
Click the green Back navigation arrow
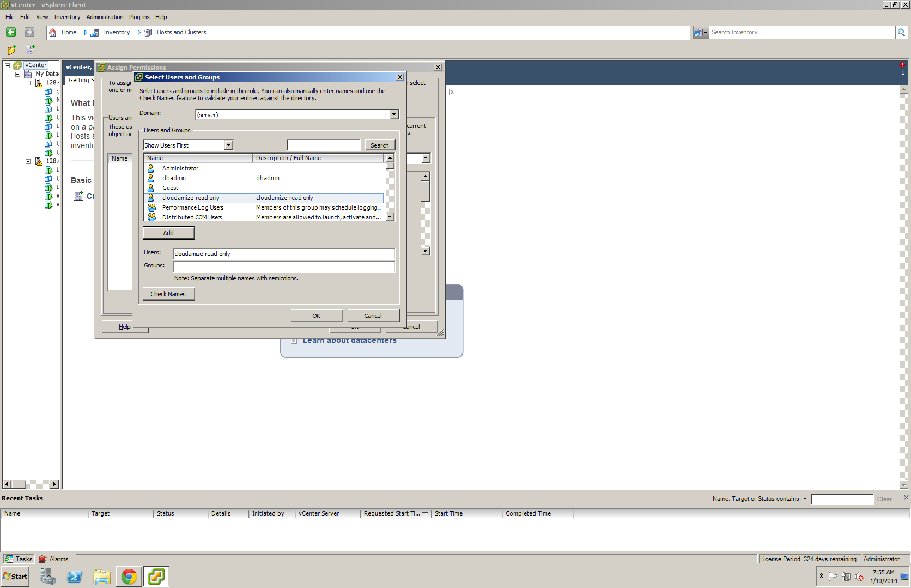[10, 32]
